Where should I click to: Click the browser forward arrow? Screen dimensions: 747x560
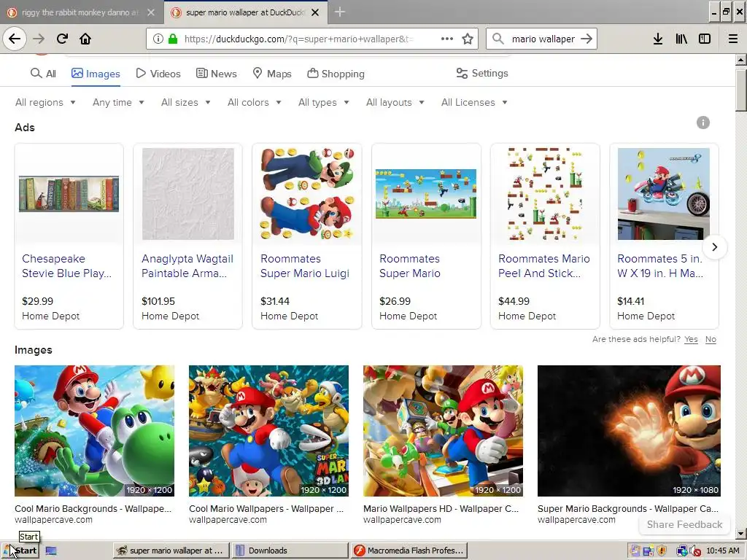39,39
